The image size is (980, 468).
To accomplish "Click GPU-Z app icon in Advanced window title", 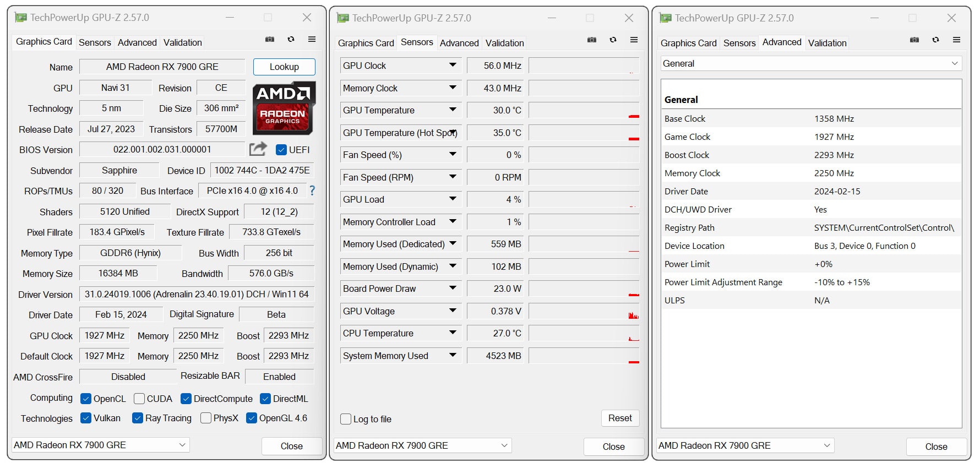I will pyautogui.click(x=666, y=18).
